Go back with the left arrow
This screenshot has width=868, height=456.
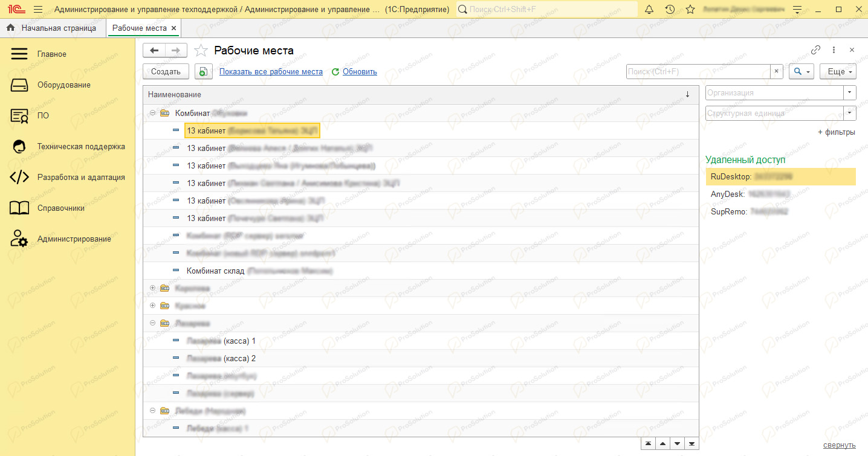point(154,51)
